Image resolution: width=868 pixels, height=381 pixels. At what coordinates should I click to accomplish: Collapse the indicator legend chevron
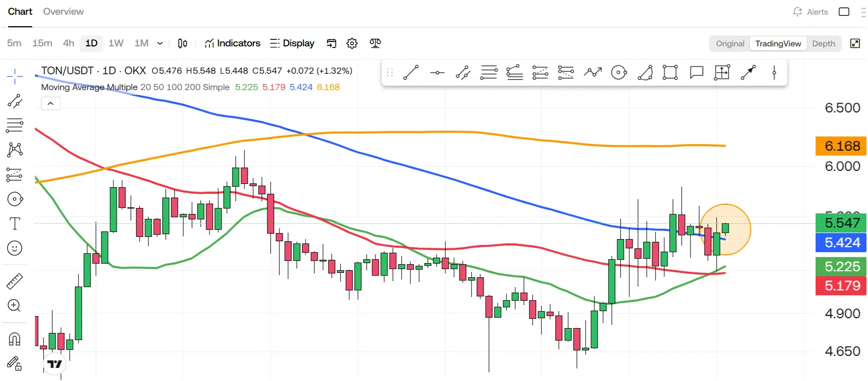(x=51, y=103)
